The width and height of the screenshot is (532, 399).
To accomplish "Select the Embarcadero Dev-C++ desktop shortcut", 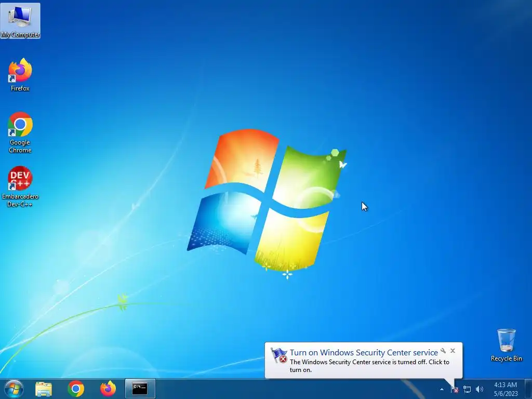I will (x=20, y=187).
